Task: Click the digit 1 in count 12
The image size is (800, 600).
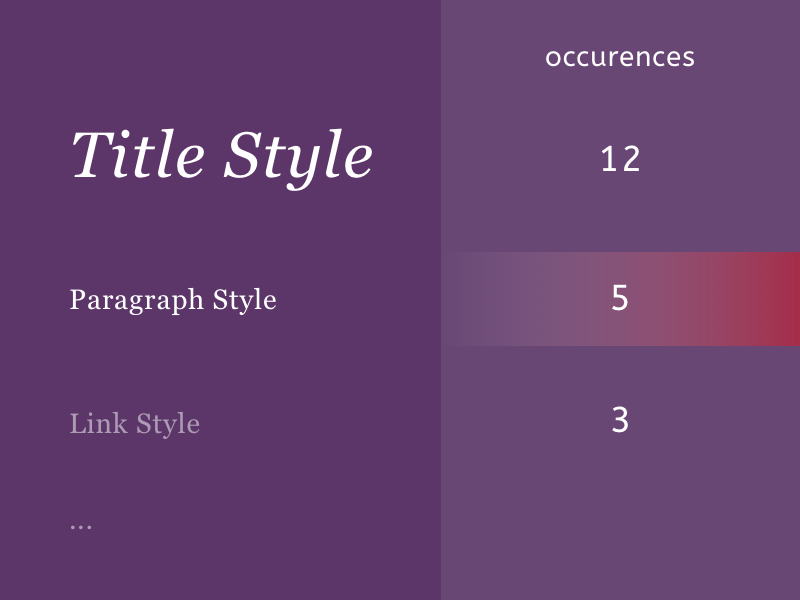Action: click(x=609, y=159)
